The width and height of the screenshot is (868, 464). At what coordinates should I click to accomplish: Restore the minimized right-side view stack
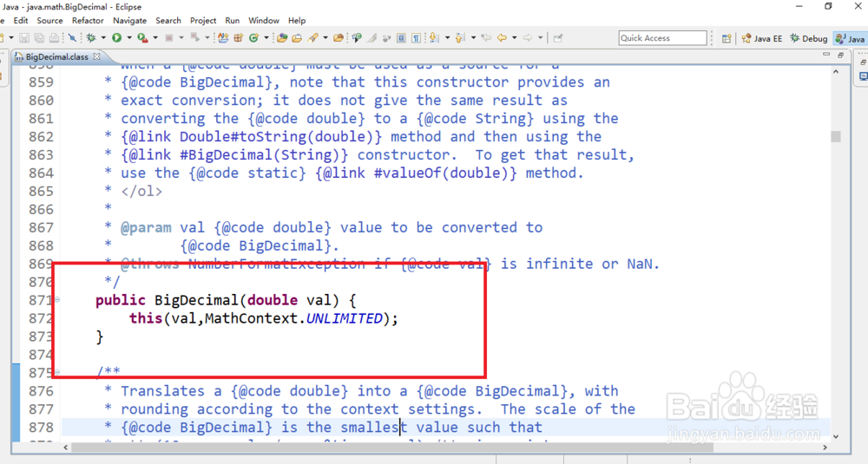pos(864,62)
